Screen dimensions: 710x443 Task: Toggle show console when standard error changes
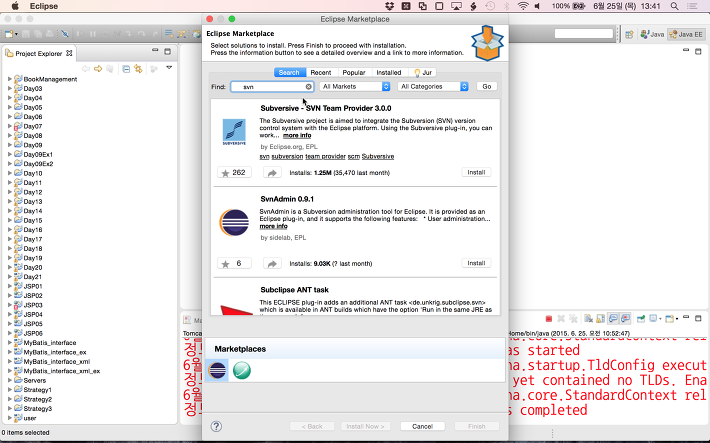pyautogui.click(x=626, y=319)
